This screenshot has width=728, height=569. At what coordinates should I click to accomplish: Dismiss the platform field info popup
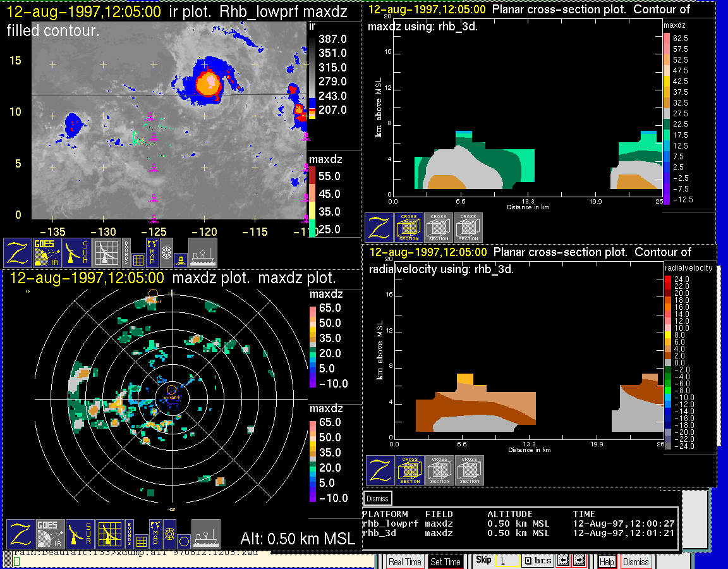pyautogui.click(x=378, y=498)
